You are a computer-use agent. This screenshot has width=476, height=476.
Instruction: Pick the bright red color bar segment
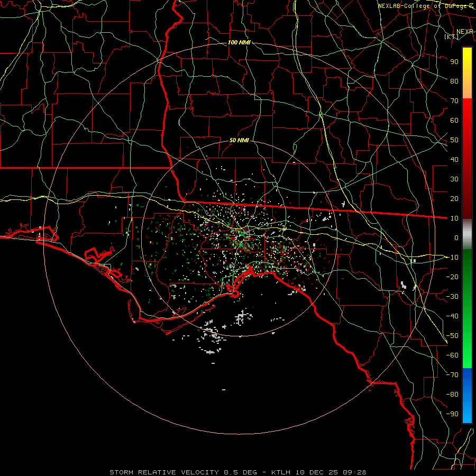(x=467, y=111)
